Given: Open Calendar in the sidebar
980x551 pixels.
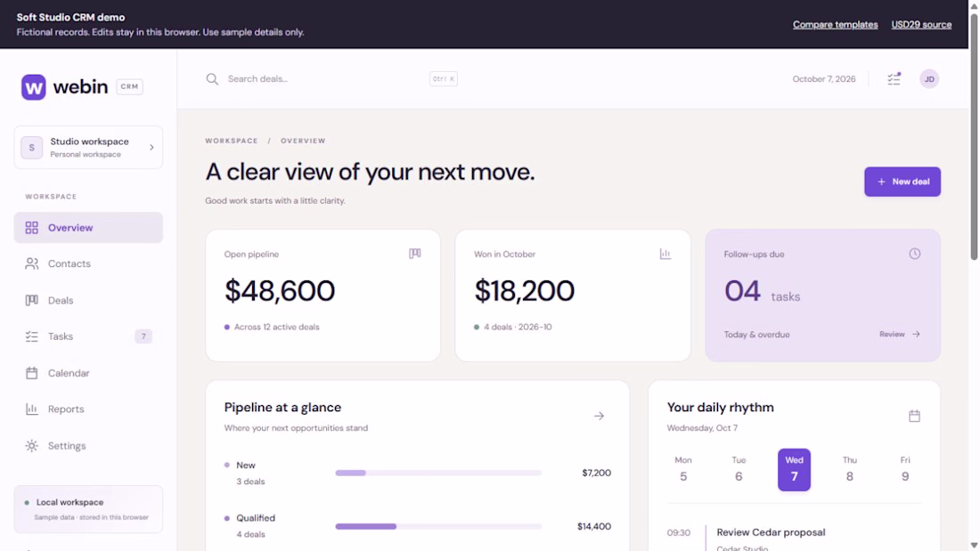Looking at the screenshot, I should 88,373.
